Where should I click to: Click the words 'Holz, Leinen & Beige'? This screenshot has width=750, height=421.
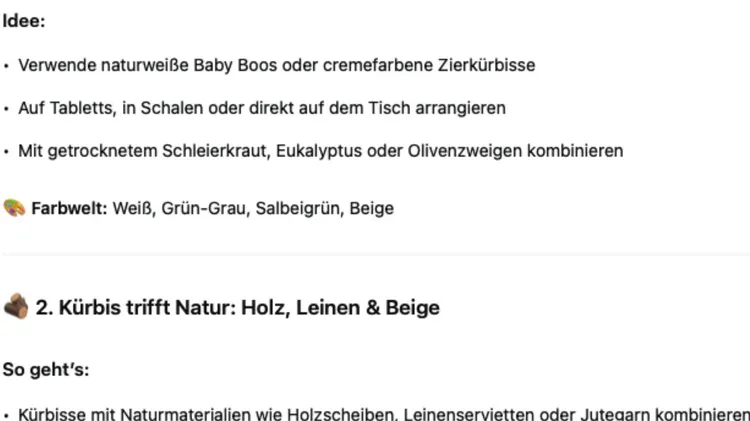click(340, 307)
